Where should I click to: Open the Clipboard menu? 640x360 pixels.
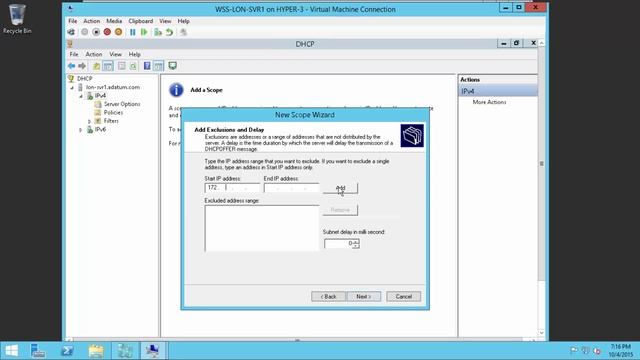tap(141, 21)
